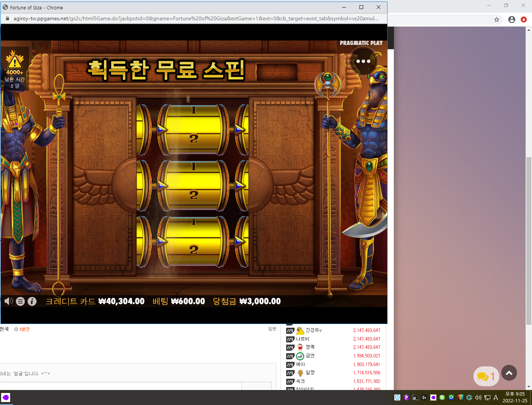532x405 pixels.
Task: Click the Fortune of Giza popup URL
Action: tap(195, 18)
